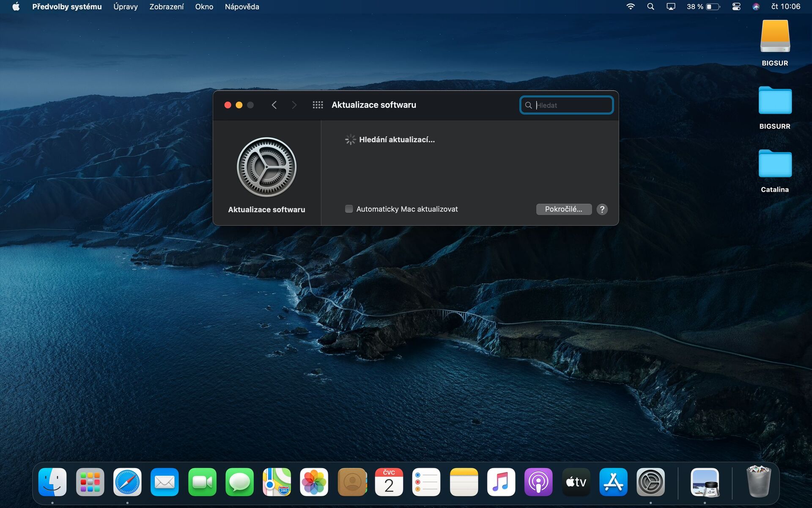Click the Hledání aktualizací progress spinner
This screenshot has height=508, width=812.
(x=350, y=139)
